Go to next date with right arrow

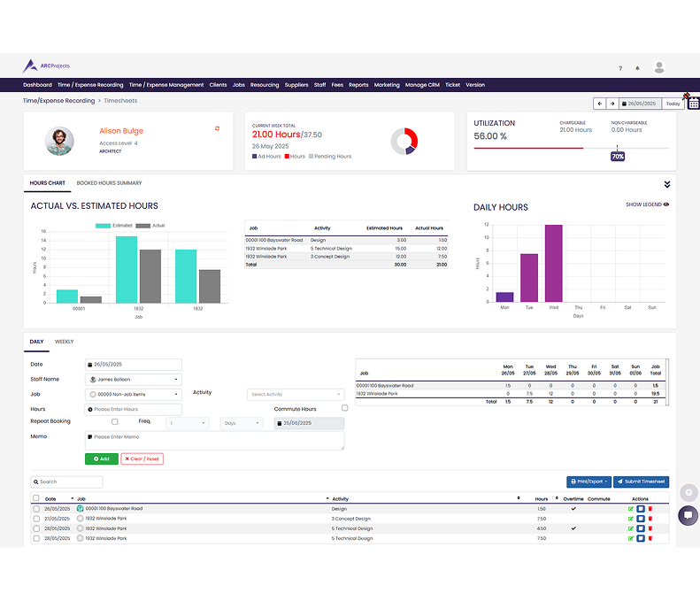pyautogui.click(x=612, y=104)
